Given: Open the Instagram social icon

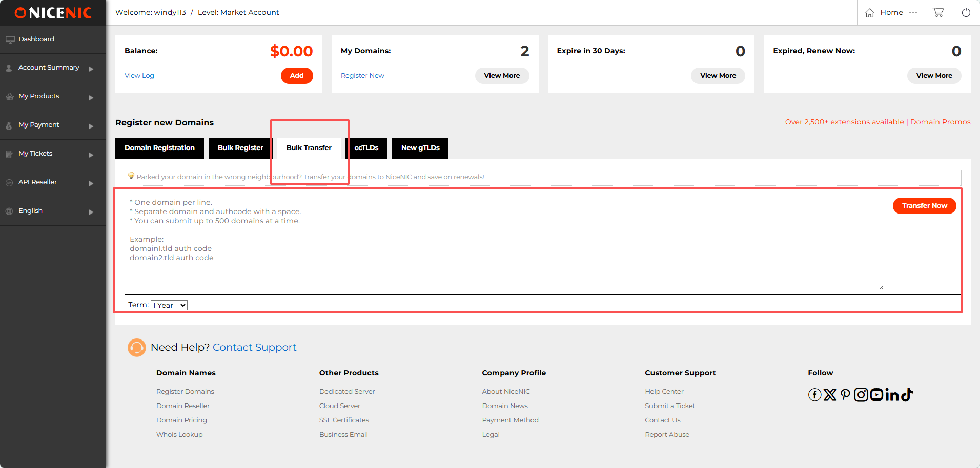Looking at the screenshot, I should 861,395.
